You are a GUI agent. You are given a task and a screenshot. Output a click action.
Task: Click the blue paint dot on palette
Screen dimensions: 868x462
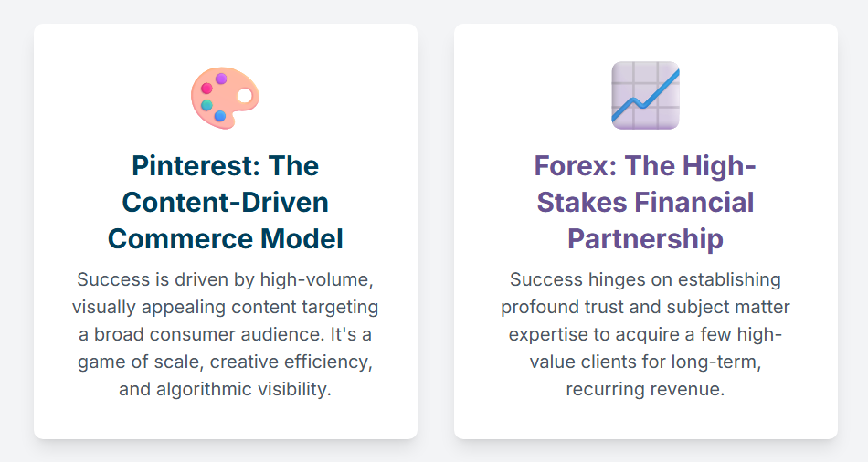(220, 116)
